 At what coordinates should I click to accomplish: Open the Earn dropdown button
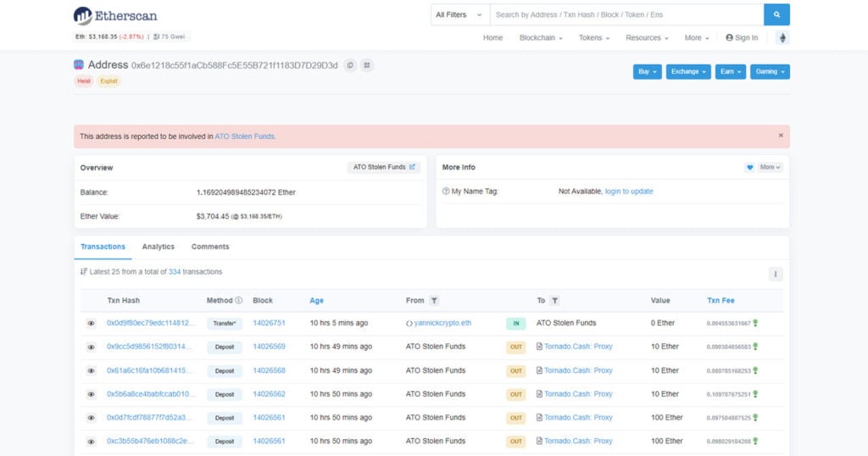(730, 72)
